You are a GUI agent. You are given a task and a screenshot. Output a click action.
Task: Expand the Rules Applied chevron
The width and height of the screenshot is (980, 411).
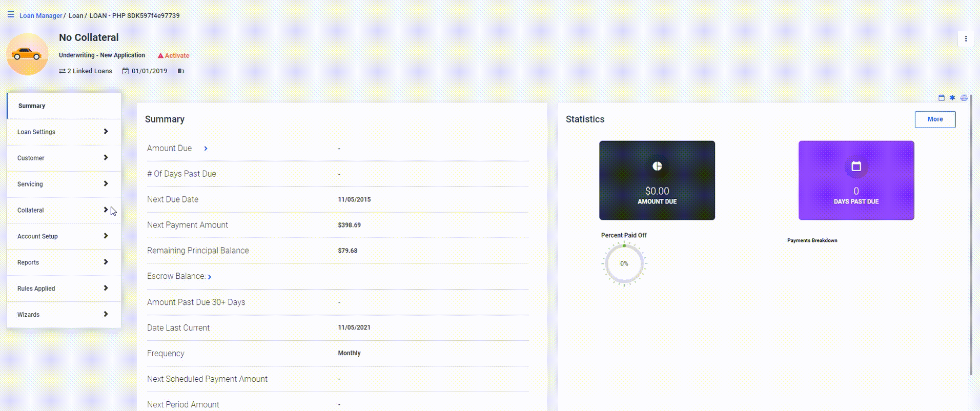click(106, 289)
